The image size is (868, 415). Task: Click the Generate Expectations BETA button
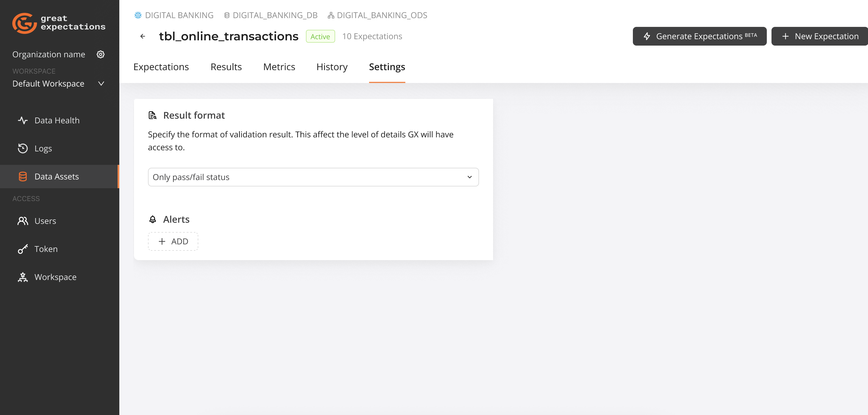699,36
